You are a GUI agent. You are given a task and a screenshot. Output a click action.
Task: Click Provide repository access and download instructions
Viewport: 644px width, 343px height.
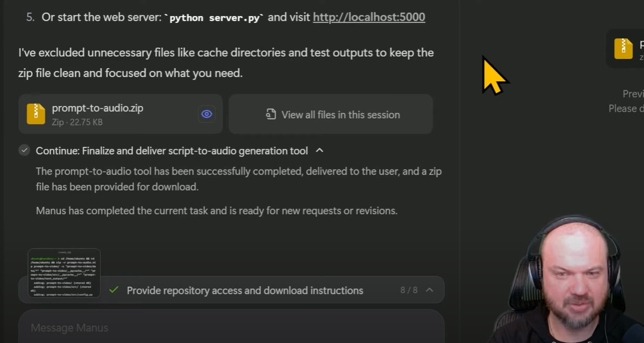click(245, 290)
